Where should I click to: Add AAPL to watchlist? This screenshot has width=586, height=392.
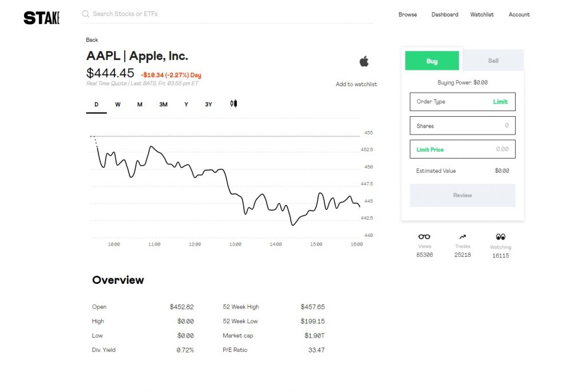[356, 84]
